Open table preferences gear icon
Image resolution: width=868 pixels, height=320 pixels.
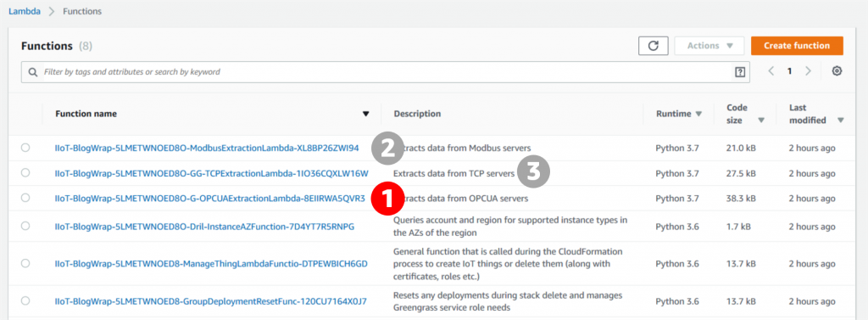click(x=837, y=71)
